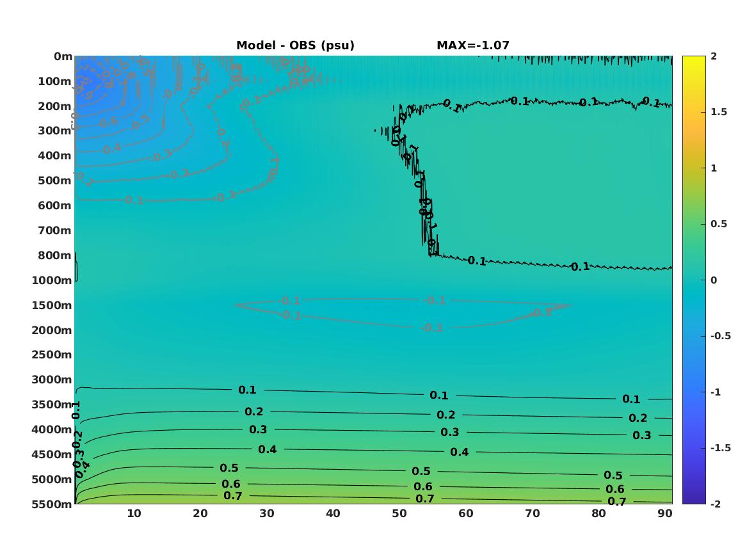Screen dimensions: 747x560
Task: Select the colorbar tick label "-1.5"
Action: point(720,448)
